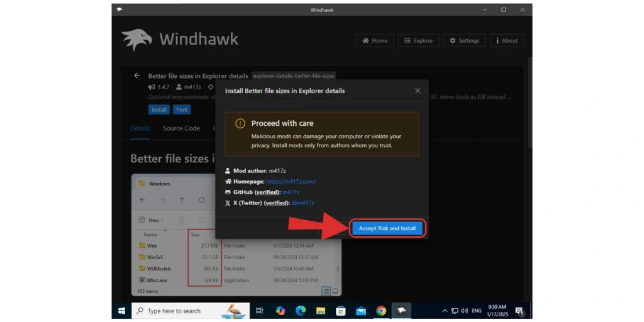644x322 pixels.
Task: Switch to the Source Code tab
Action: [x=181, y=128]
